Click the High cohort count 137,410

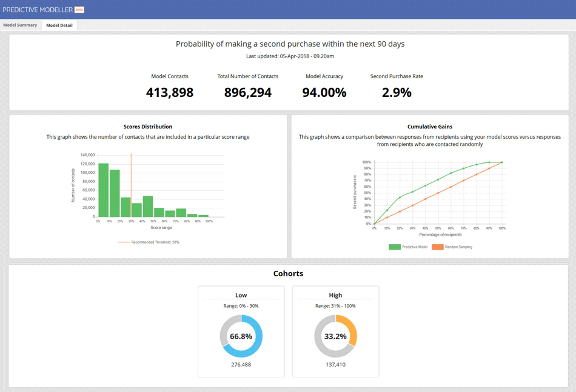pos(335,365)
